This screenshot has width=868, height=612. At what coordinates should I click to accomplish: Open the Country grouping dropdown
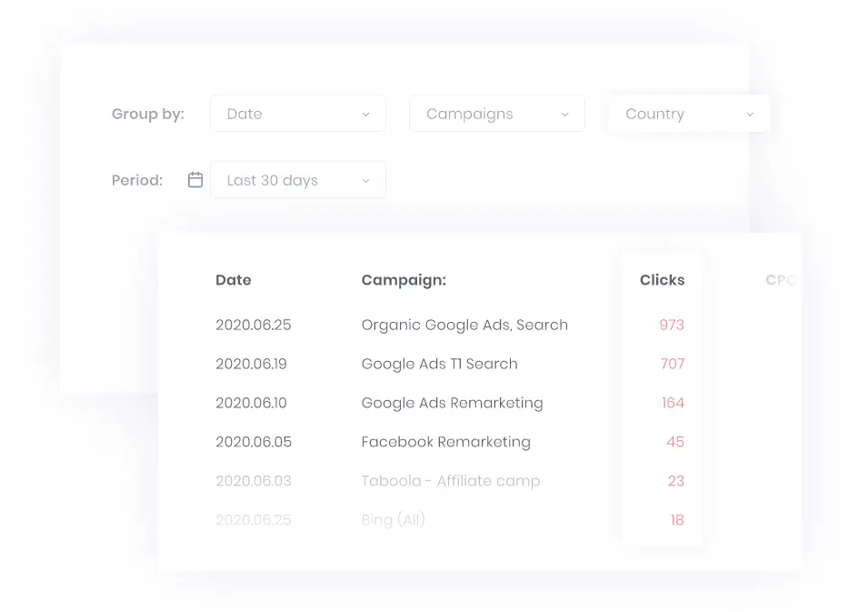(688, 114)
